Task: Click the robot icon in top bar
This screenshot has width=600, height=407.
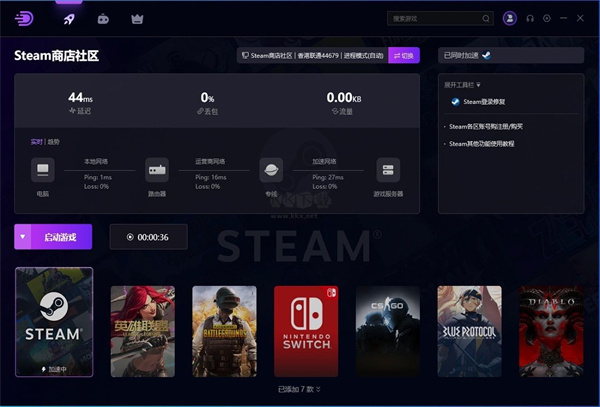Action: tap(102, 18)
